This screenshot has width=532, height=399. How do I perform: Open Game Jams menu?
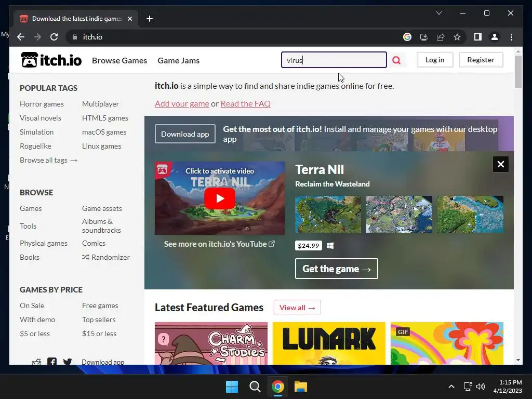(179, 60)
